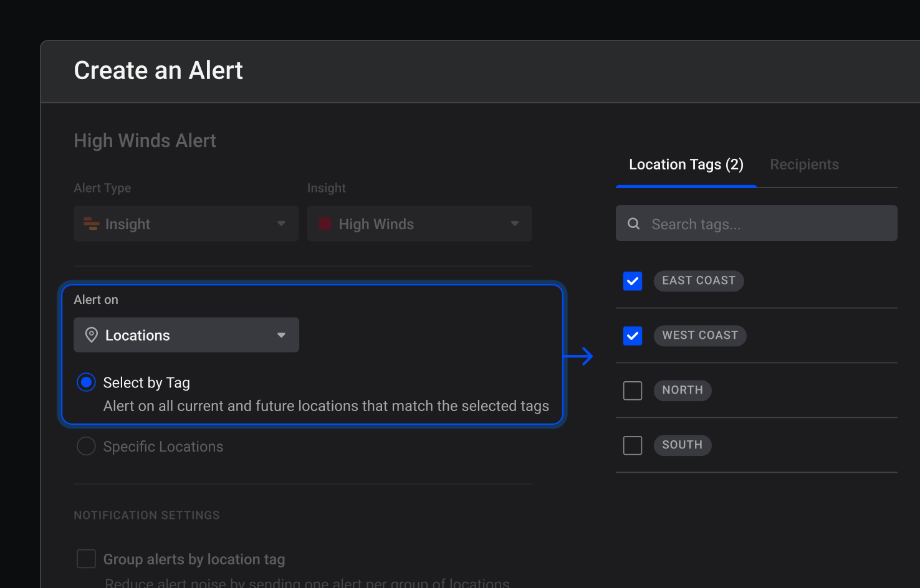Click the WEST COAST tag label

700,336
